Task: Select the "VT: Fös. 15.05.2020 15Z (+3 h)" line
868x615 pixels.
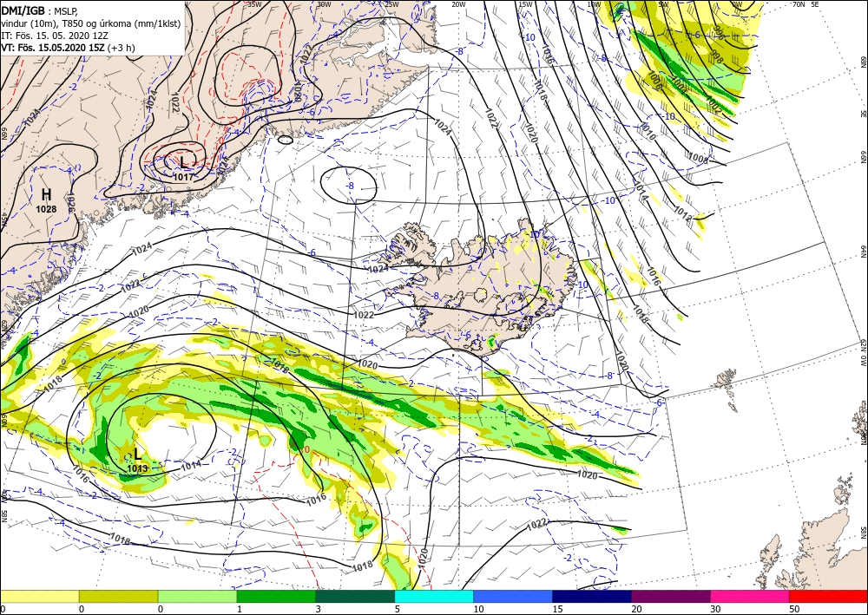Action: point(68,48)
